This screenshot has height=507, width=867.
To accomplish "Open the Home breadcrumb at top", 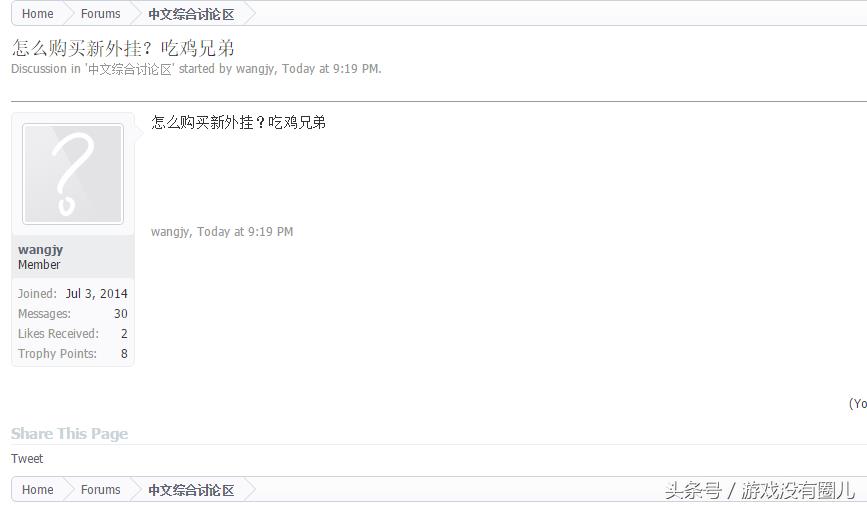I will click(x=38, y=14).
